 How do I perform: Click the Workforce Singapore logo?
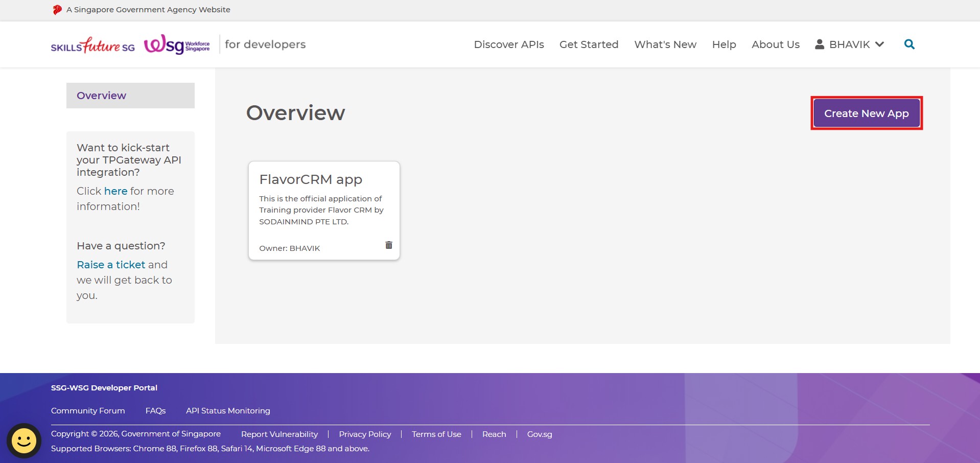pyautogui.click(x=177, y=45)
